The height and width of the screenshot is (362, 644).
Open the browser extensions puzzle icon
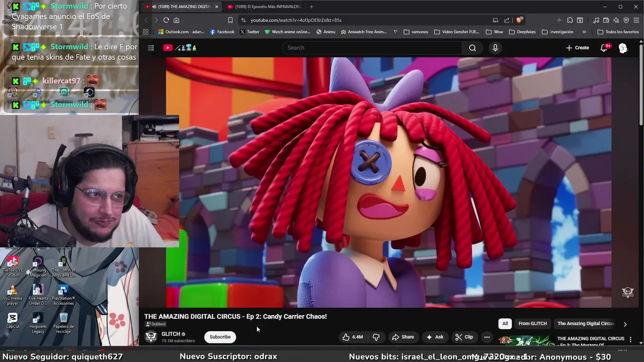570,20
